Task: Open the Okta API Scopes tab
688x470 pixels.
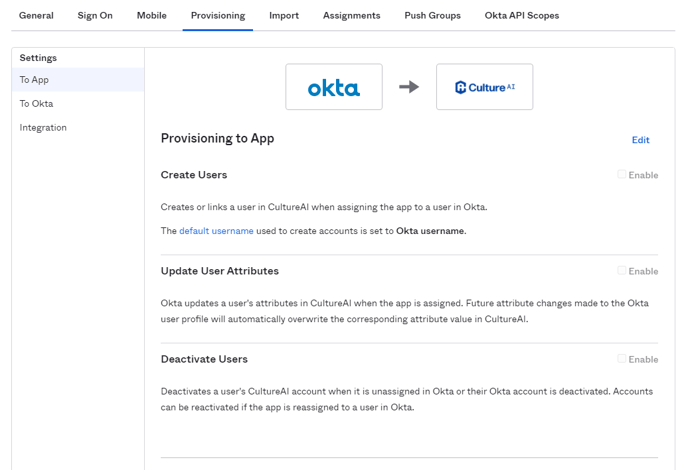Action: (x=522, y=15)
